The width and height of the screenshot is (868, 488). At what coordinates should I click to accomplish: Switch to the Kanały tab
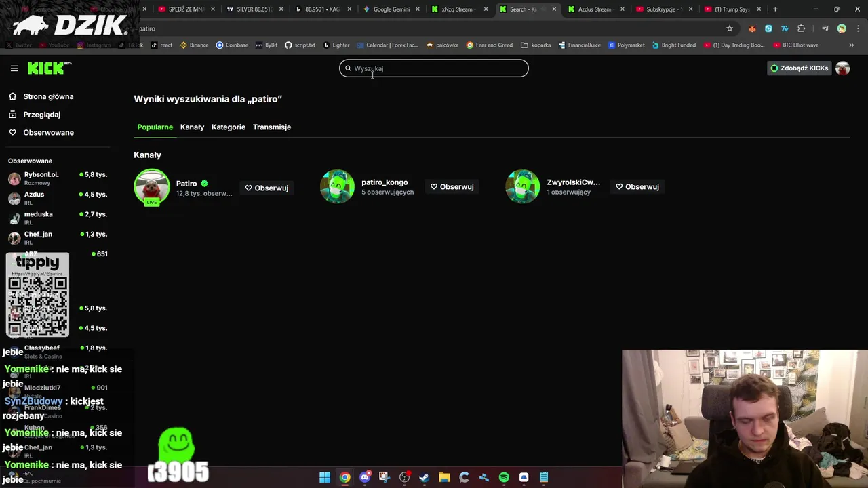[192, 127]
